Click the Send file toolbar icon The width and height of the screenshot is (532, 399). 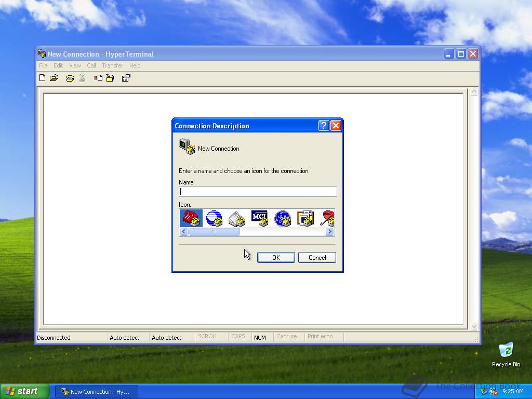click(98, 78)
